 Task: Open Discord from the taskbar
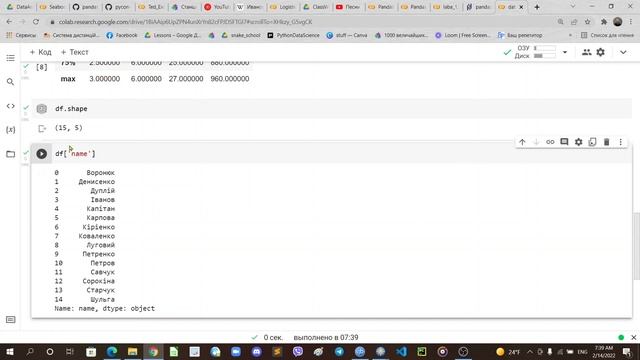pyautogui.click(x=256, y=351)
